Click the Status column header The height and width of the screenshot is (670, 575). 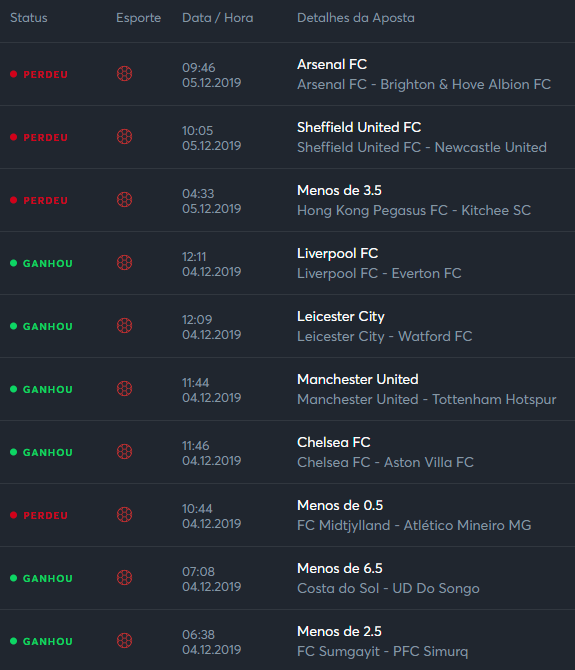(29, 18)
